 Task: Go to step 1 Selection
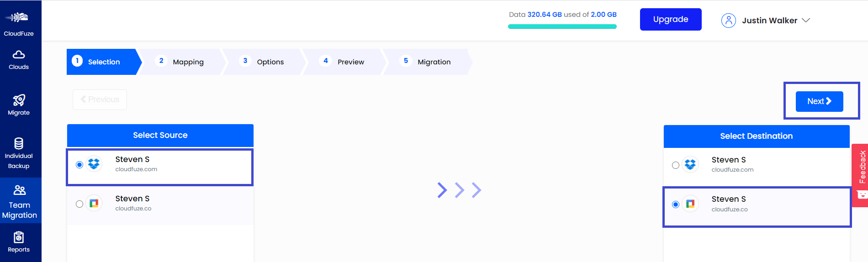[x=104, y=62]
